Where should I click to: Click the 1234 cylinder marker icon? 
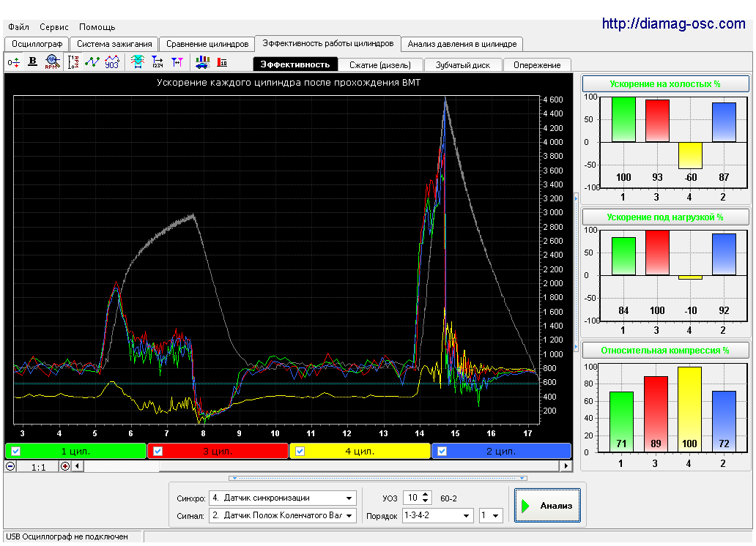[x=157, y=61]
